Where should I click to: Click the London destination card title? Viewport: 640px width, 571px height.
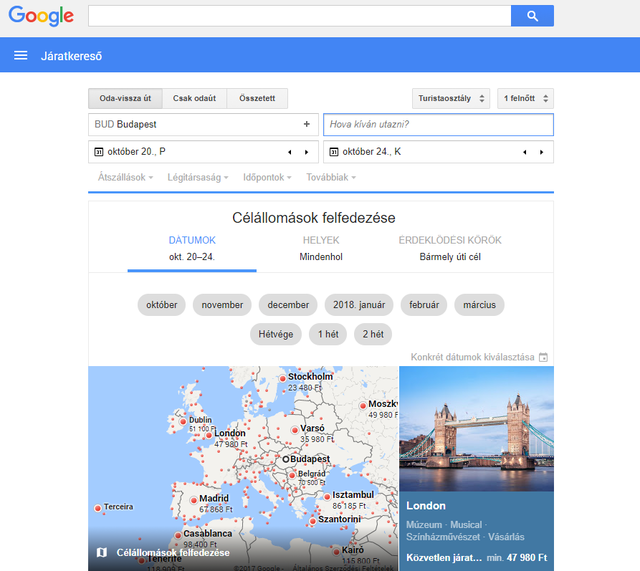[x=426, y=506]
